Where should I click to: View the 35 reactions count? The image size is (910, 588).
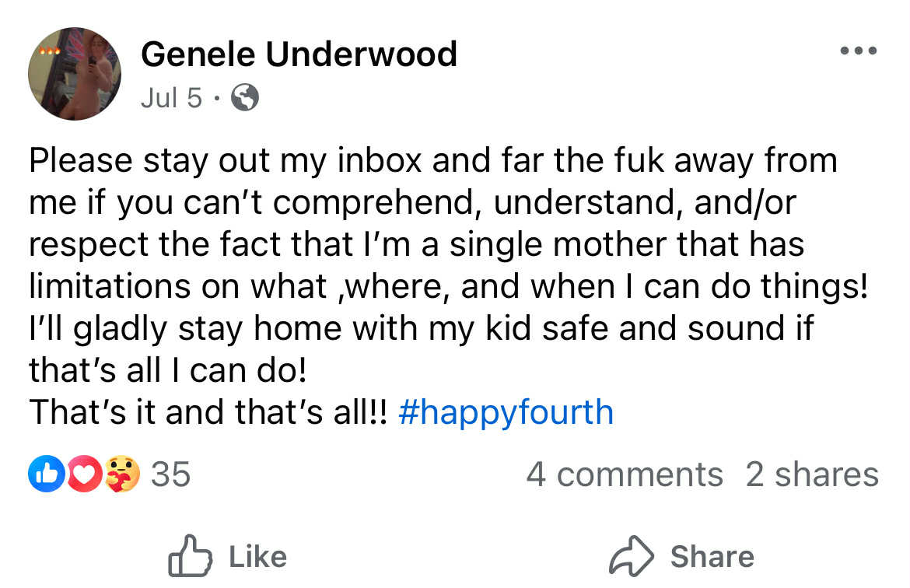170,474
